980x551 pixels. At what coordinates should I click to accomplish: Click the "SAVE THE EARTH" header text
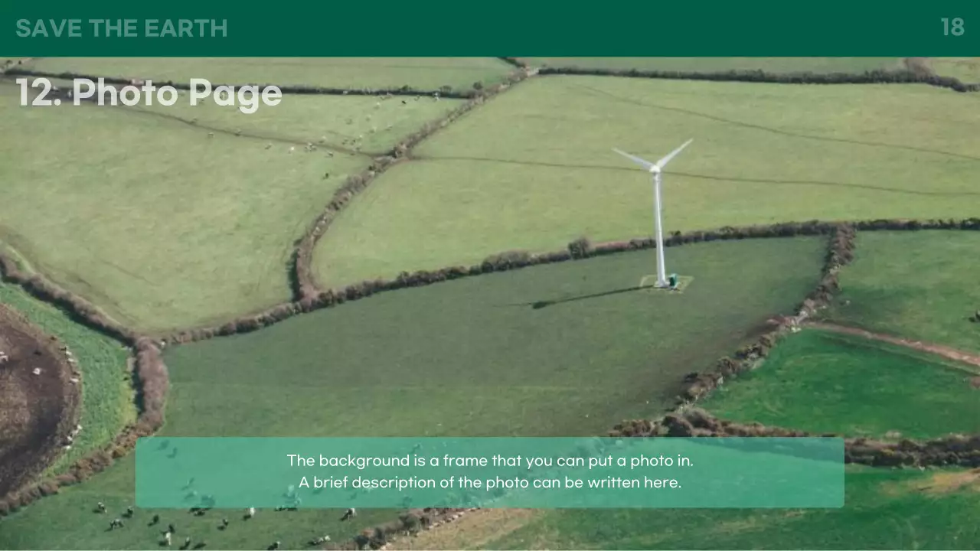click(121, 28)
